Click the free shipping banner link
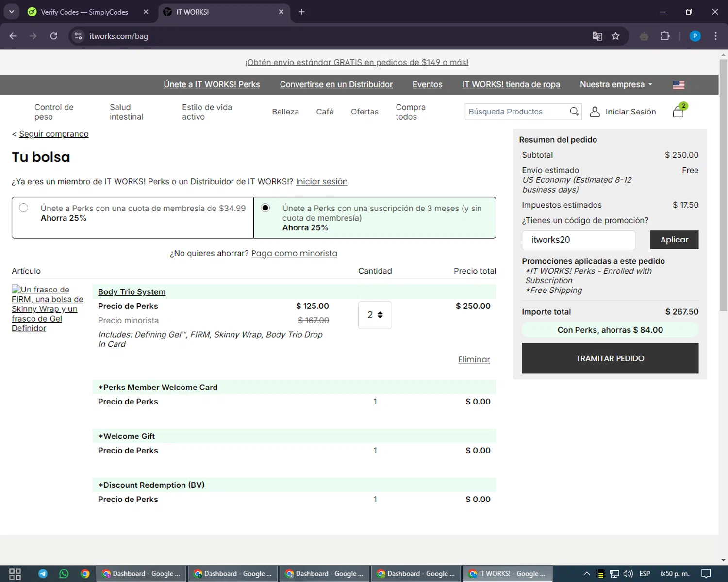 (357, 62)
